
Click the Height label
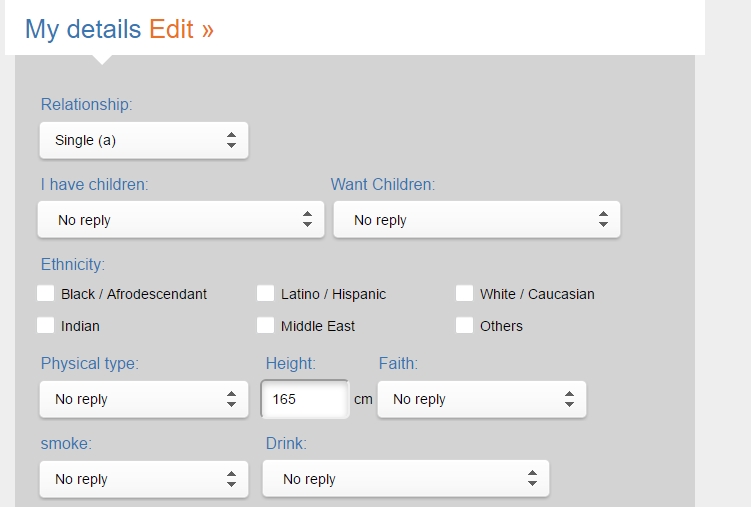pyautogui.click(x=290, y=363)
